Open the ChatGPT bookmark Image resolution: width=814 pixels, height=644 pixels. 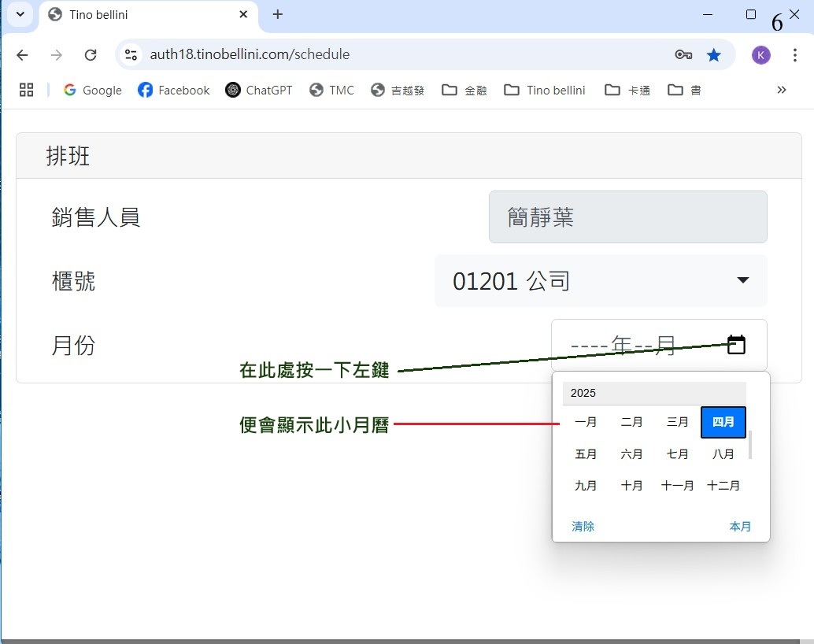click(258, 90)
